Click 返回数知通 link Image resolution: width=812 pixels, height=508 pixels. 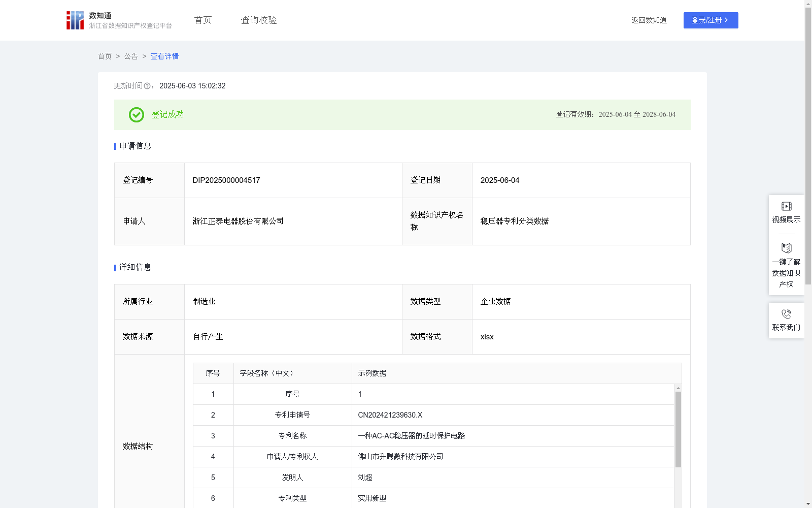[x=649, y=20]
